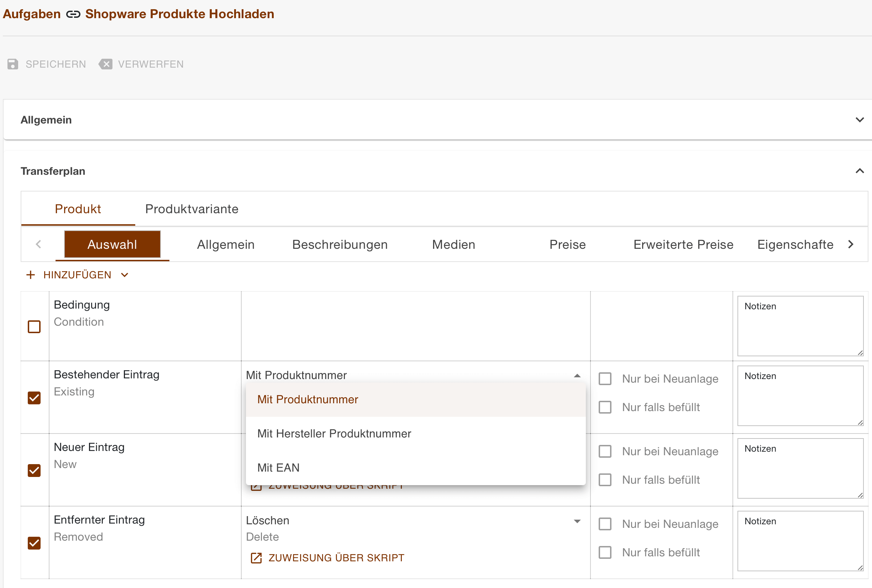This screenshot has width=872, height=588.
Task: Open Shopware Produkte Hochladen breadcrumb
Action: 180,14
